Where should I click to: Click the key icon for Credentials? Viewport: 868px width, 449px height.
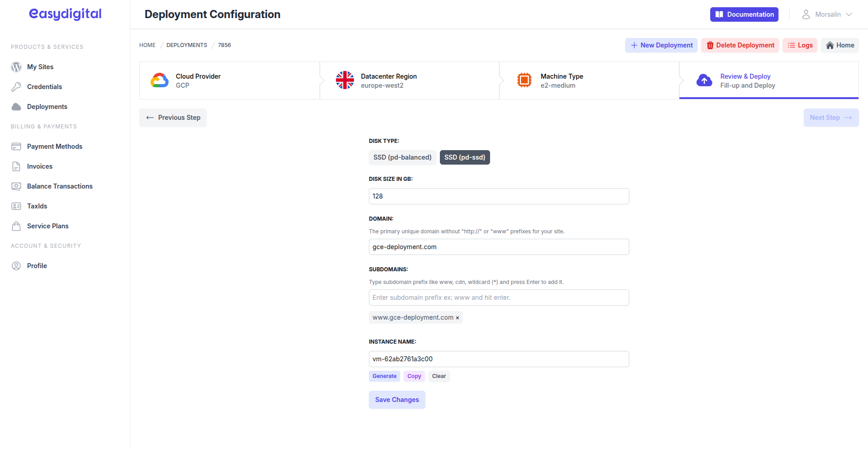(x=16, y=87)
